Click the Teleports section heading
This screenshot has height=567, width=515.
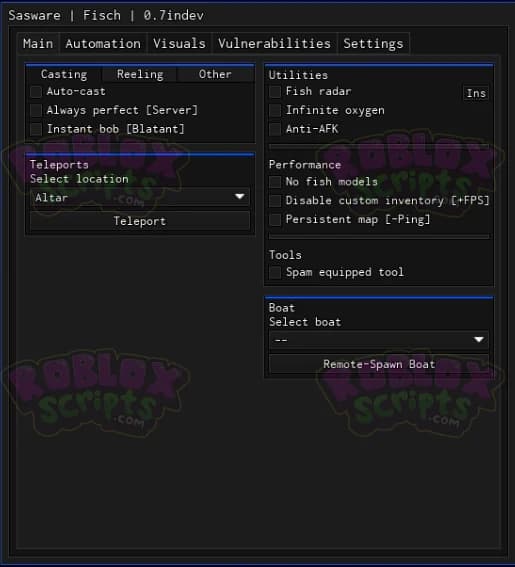click(x=59, y=165)
